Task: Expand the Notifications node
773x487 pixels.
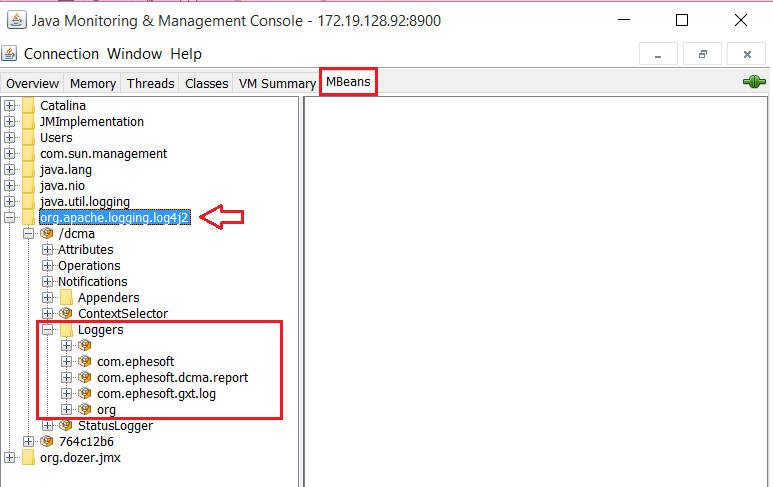Action: click(x=47, y=281)
